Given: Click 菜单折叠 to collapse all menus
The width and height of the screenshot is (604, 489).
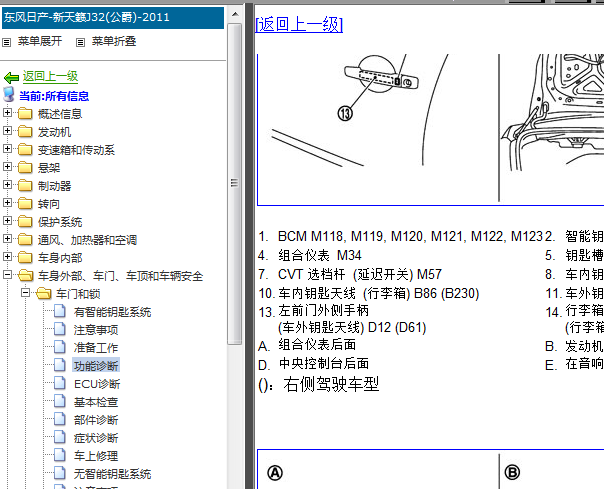Looking at the screenshot, I should tap(114, 41).
